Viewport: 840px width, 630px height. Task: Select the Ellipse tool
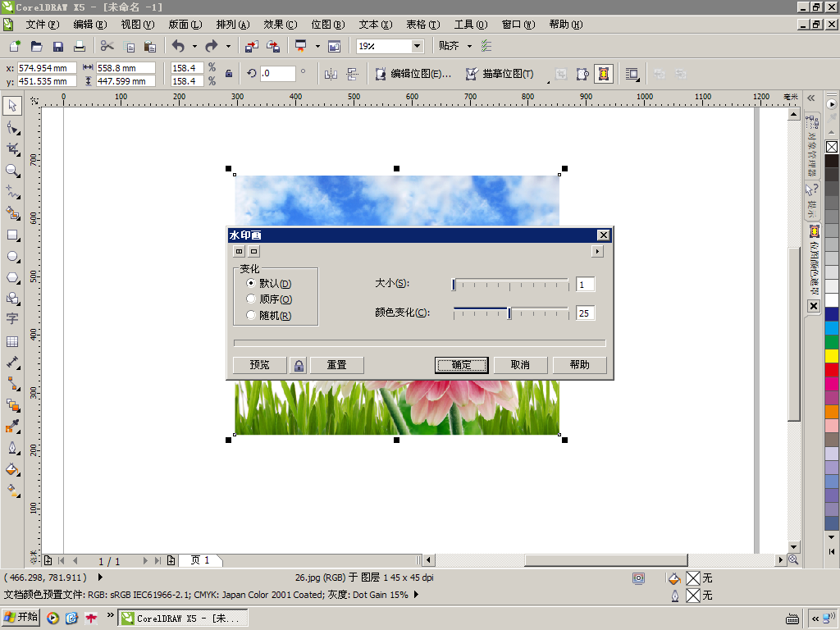tap(12, 257)
